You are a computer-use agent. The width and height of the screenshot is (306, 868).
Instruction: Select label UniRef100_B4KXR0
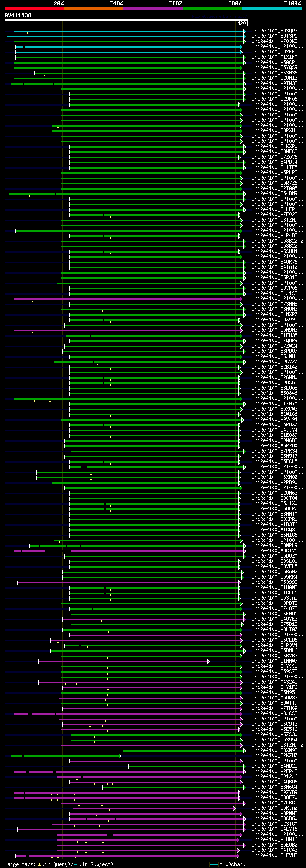pos(274,146)
